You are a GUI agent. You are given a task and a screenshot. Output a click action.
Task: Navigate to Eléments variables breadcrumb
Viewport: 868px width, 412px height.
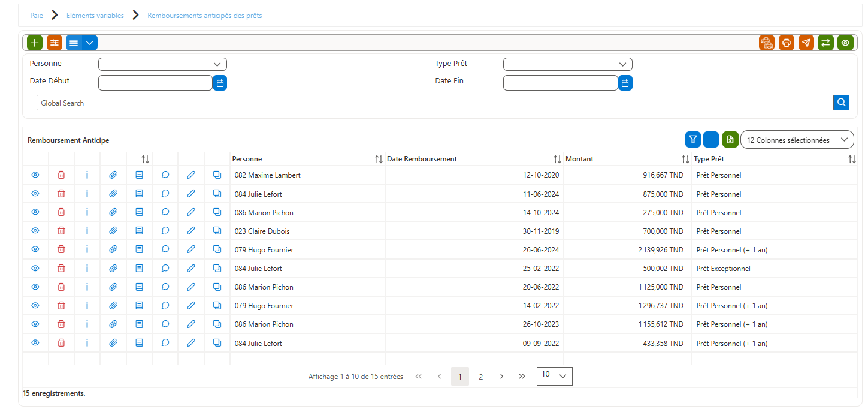pos(95,16)
